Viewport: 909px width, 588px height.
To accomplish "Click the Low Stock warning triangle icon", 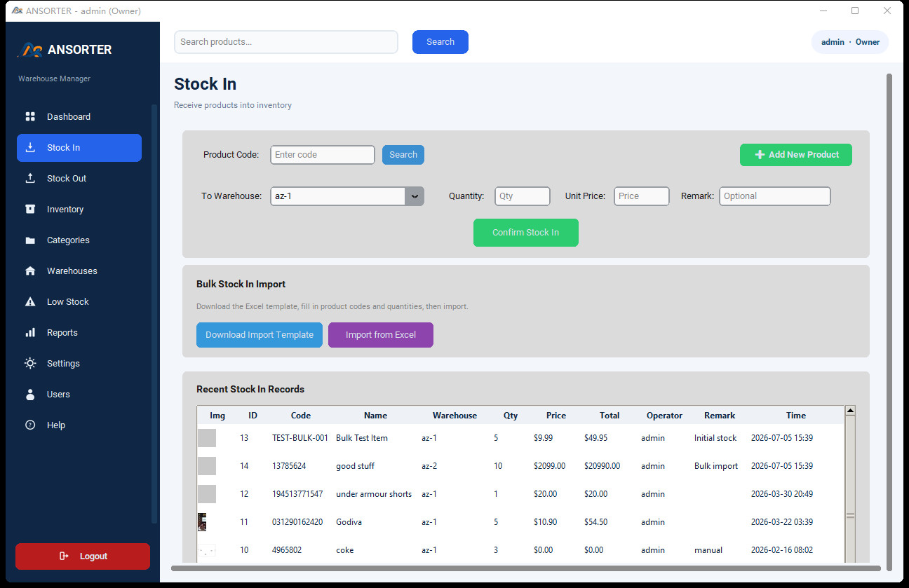I will 30,301.
